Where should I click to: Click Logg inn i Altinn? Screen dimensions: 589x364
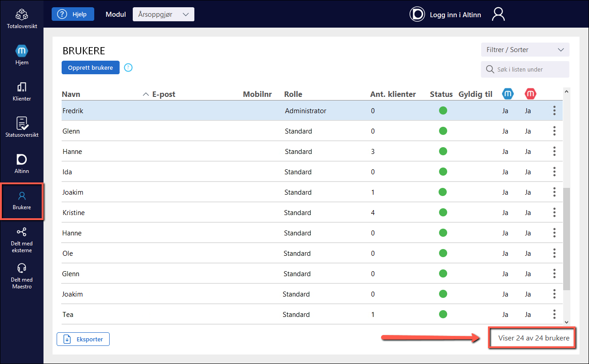[x=445, y=14]
